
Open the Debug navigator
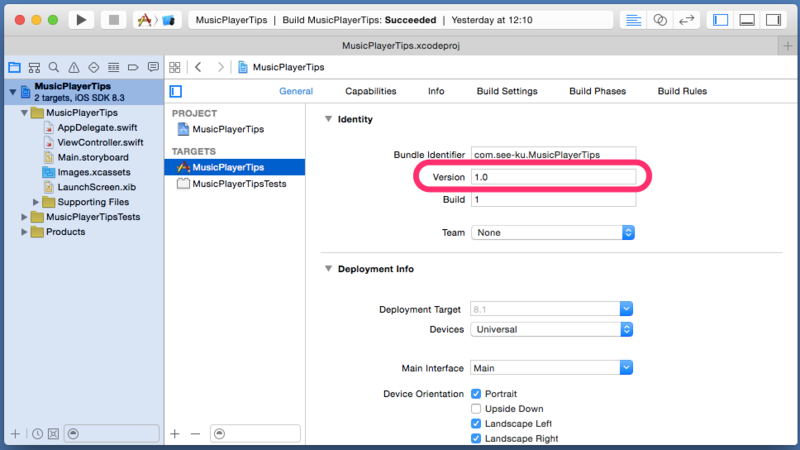[113, 67]
